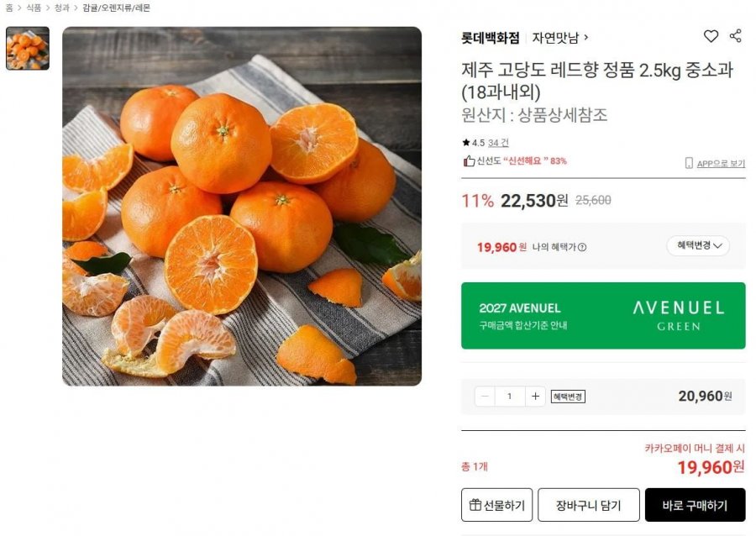Open the 자연맛남 brand shop chevron

tap(586, 37)
